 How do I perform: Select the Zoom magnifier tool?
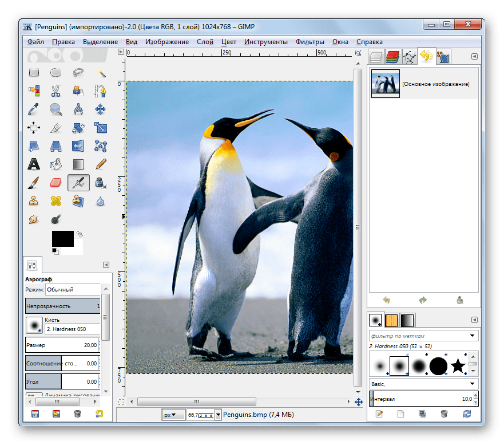click(x=55, y=109)
